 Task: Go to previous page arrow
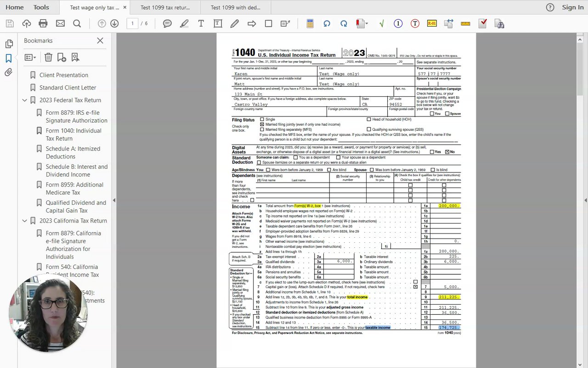click(102, 23)
